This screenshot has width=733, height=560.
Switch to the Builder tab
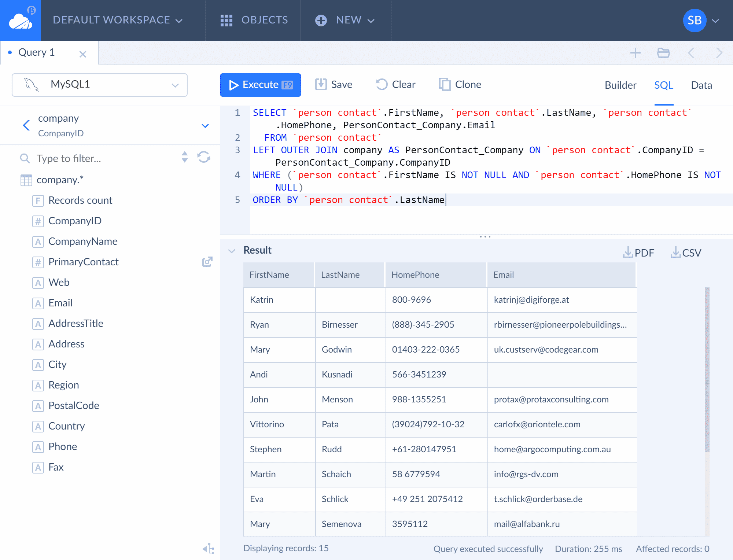[x=620, y=85]
